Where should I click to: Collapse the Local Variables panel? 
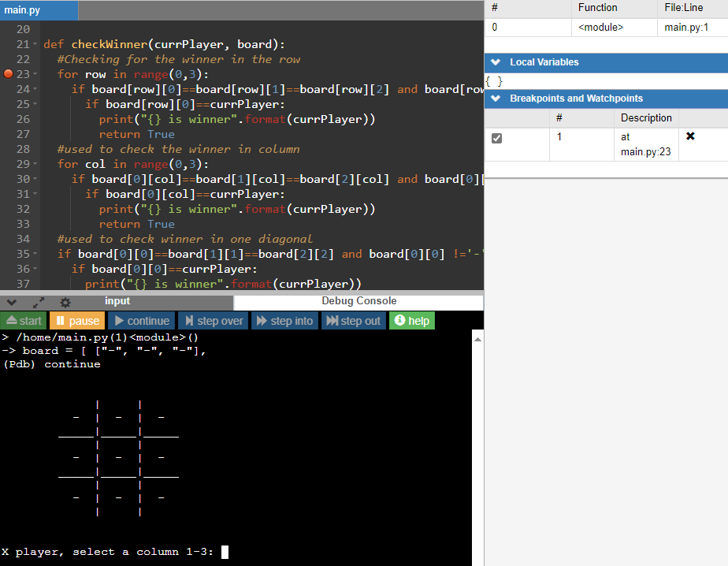point(495,62)
